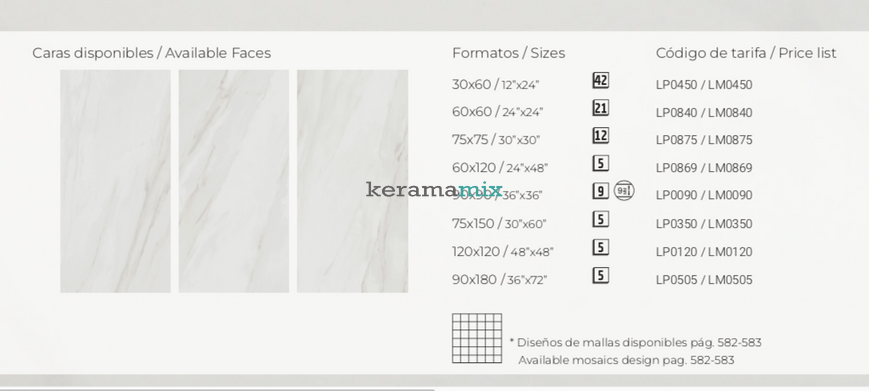Click the 5 icon in the 90x180 row

click(600, 275)
